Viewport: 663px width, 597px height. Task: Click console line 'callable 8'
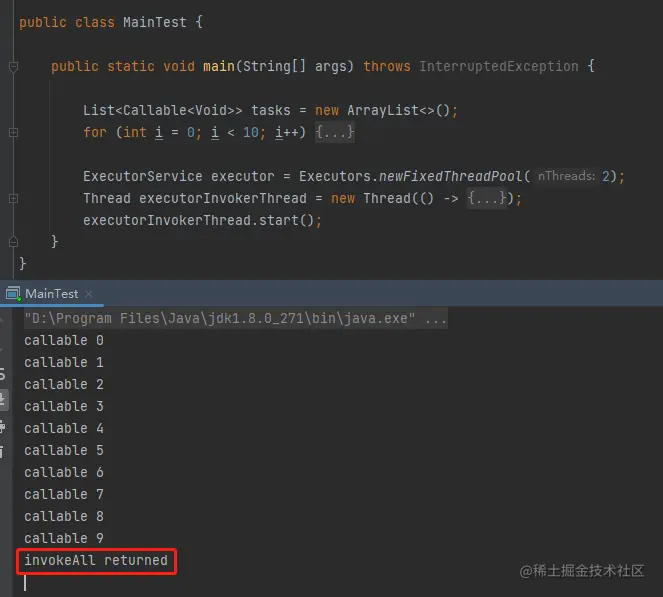click(x=64, y=516)
